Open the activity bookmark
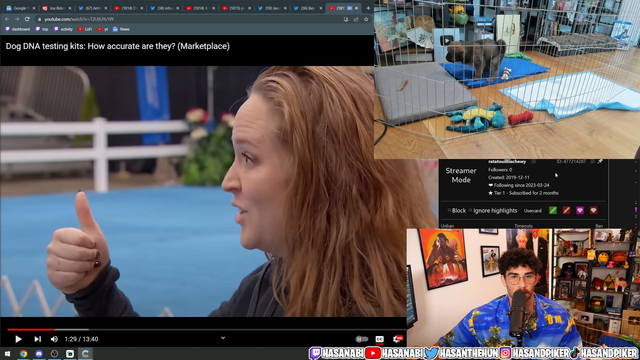Screen dimensions: 640x360 click(x=63, y=29)
